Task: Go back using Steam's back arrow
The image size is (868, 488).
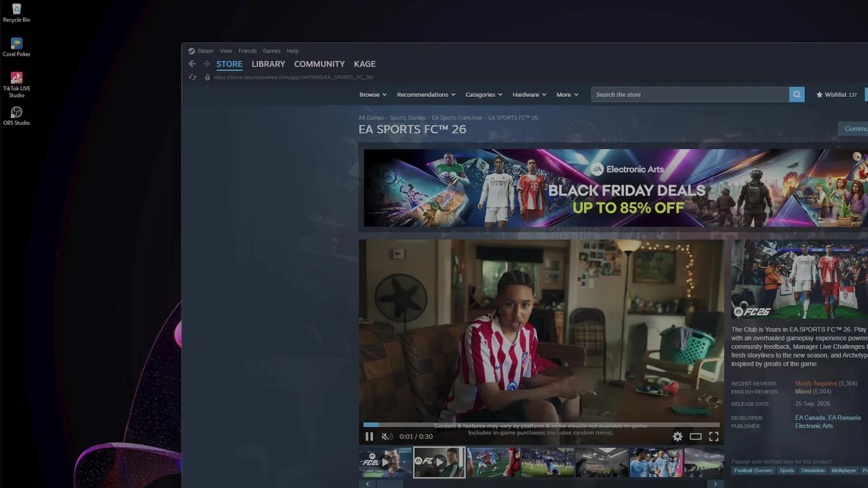Action: pyautogui.click(x=192, y=64)
